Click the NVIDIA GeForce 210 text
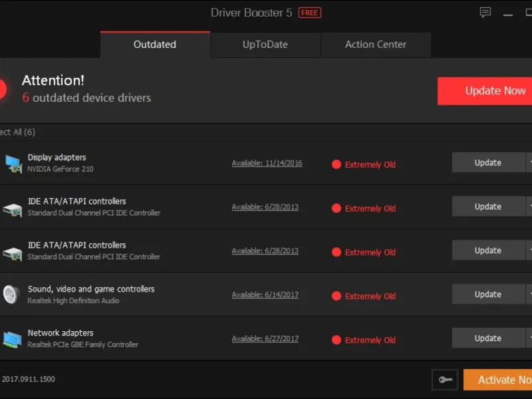 tap(61, 169)
